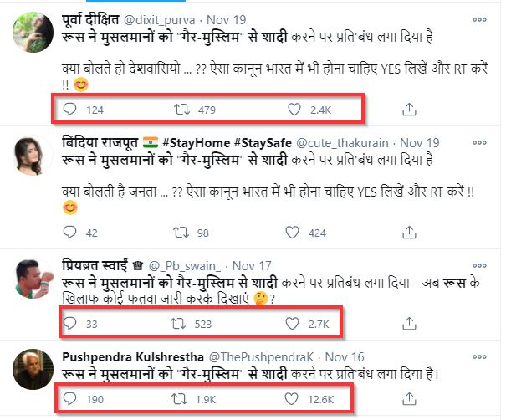Share the Pushpendra Kulshrestha tweet
Screen dimensions: 506x420
click(x=409, y=399)
